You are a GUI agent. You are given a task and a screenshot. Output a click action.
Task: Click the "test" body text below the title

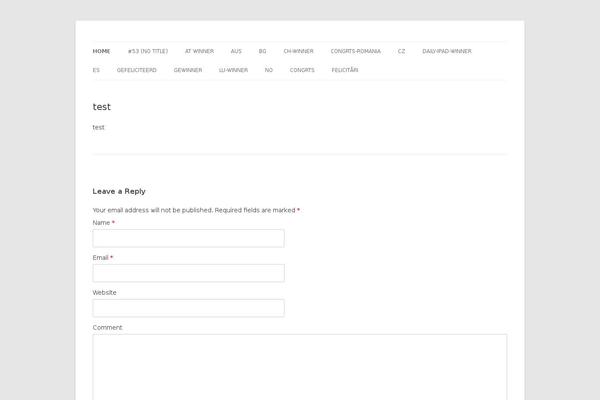98,127
